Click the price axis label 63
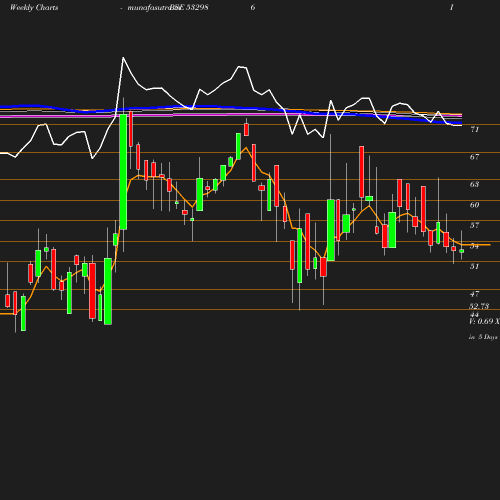This screenshot has height=500, width=500. pos(475,184)
